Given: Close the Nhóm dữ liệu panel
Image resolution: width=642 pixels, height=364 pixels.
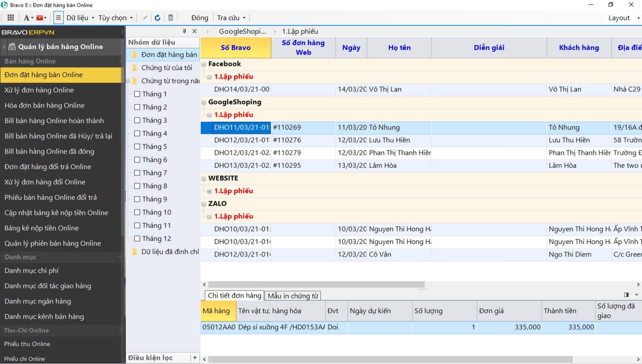Looking at the screenshot, I should (194, 31).
